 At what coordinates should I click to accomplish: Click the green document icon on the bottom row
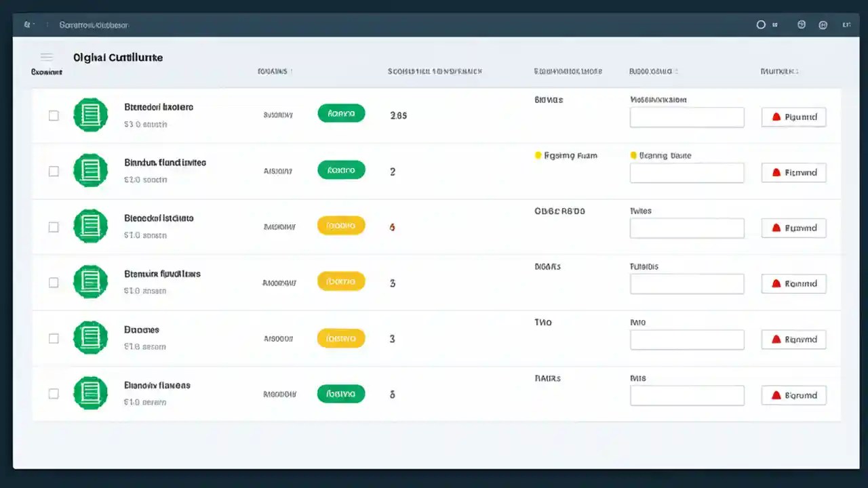tap(90, 393)
